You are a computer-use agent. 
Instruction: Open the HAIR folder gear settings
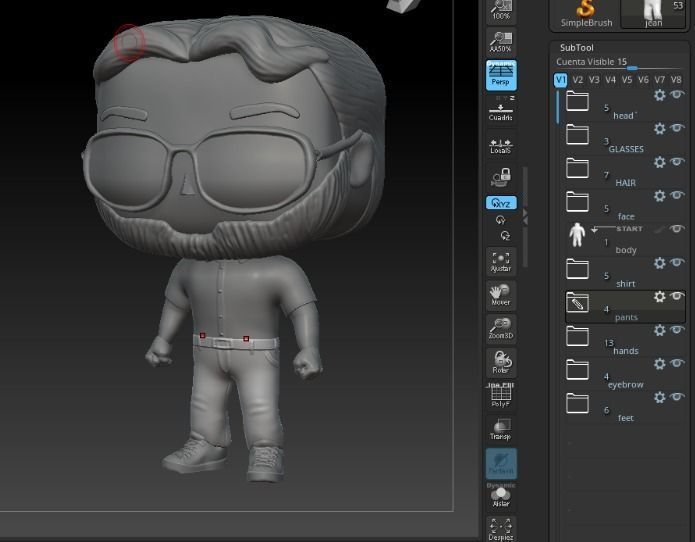660,162
